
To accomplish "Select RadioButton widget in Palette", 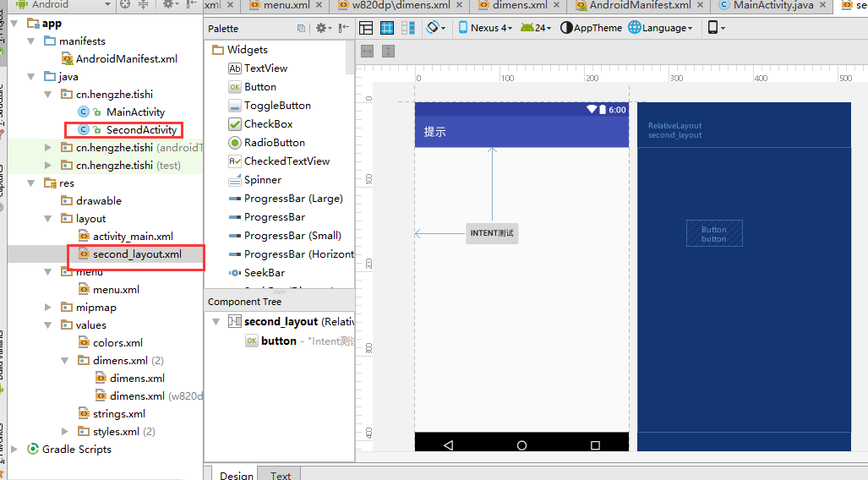I will click(274, 143).
